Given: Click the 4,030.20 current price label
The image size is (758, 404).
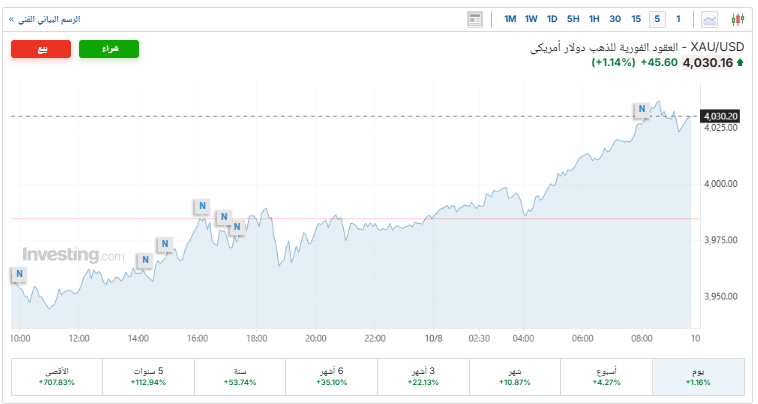Looking at the screenshot, I should point(720,116).
